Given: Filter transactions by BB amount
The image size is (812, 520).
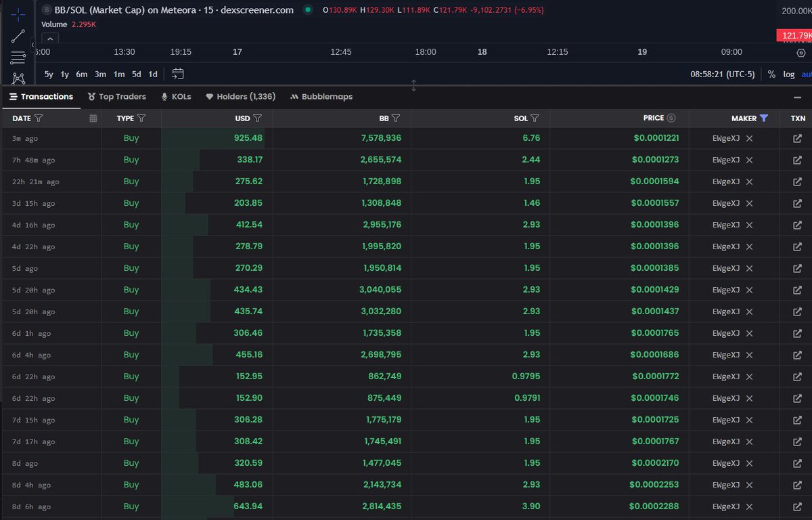Looking at the screenshot, I should point(396,118).
